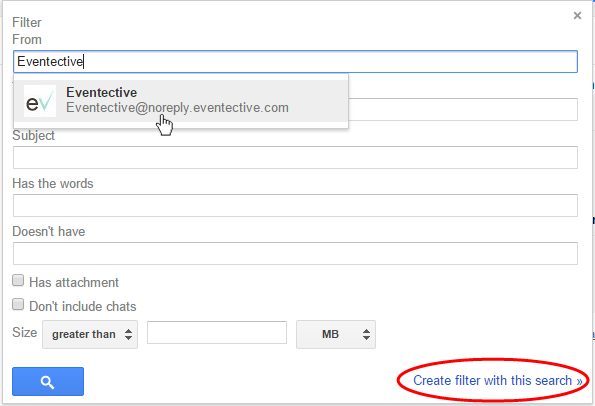The image size is (595, 406).
Task: Click the Subject text field
Action: [x=295, y=157]
